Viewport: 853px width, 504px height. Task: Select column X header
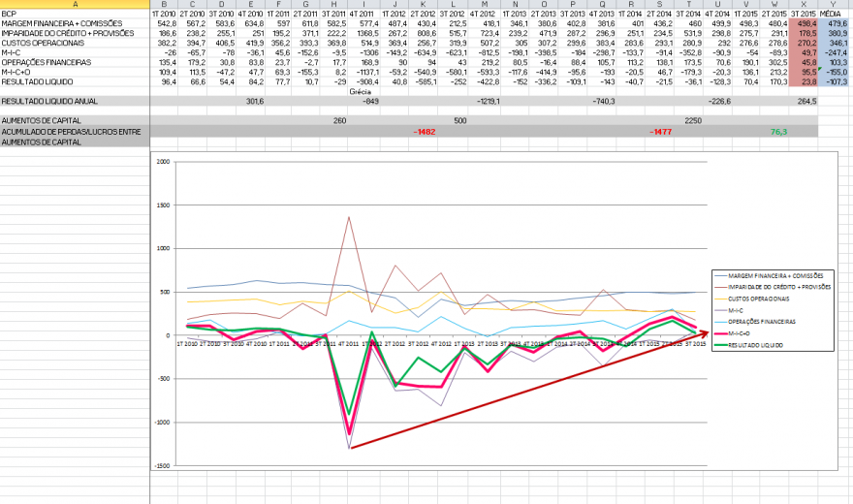click(804, 4)
